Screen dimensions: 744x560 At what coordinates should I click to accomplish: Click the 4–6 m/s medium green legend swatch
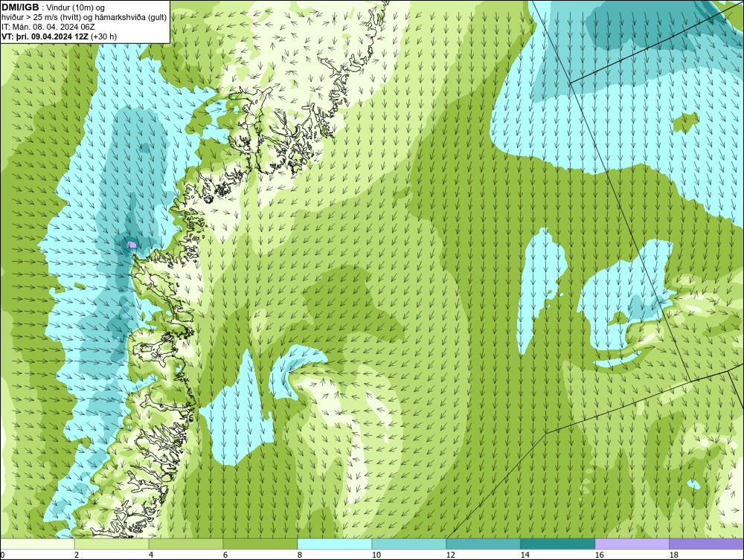(186, 544)
